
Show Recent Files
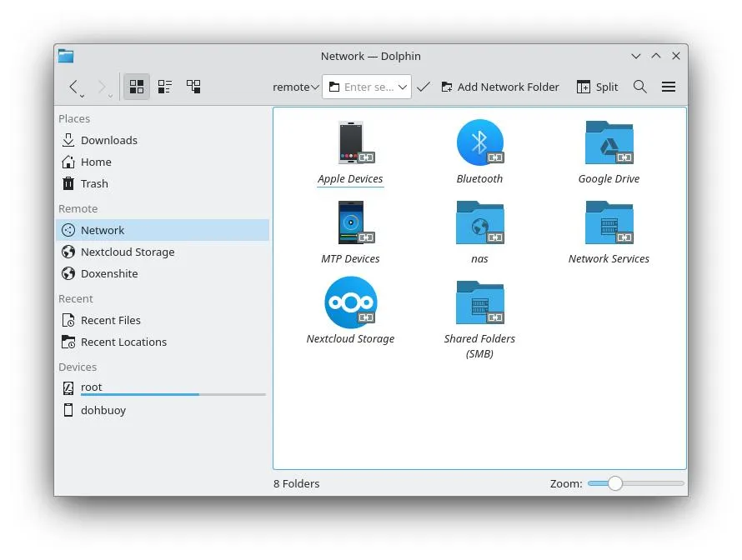coord(163,320)
